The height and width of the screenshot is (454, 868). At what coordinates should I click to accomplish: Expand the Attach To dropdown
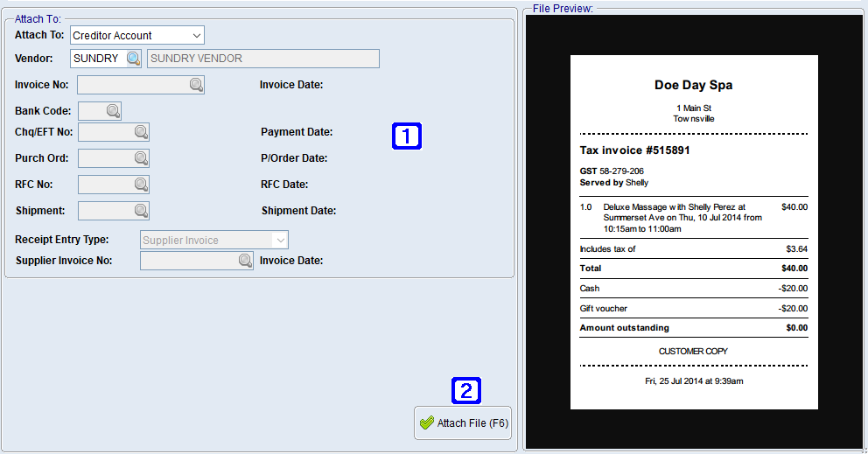click(197, 36)
